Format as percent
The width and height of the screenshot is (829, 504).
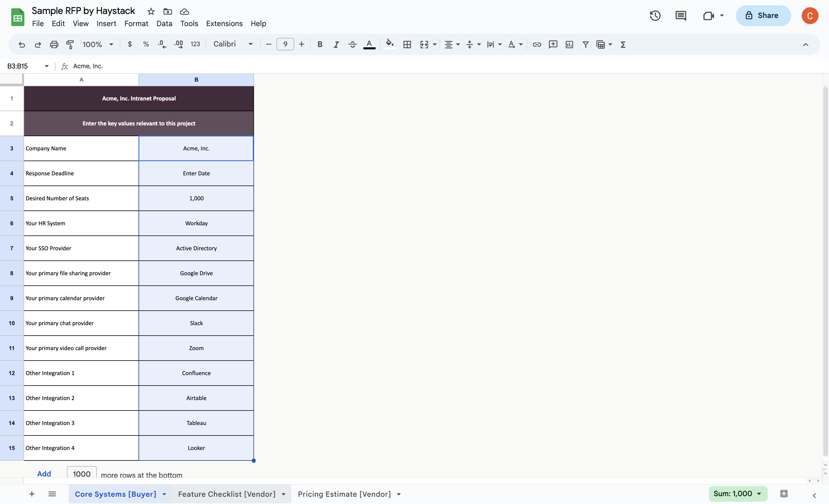(146, 44)
